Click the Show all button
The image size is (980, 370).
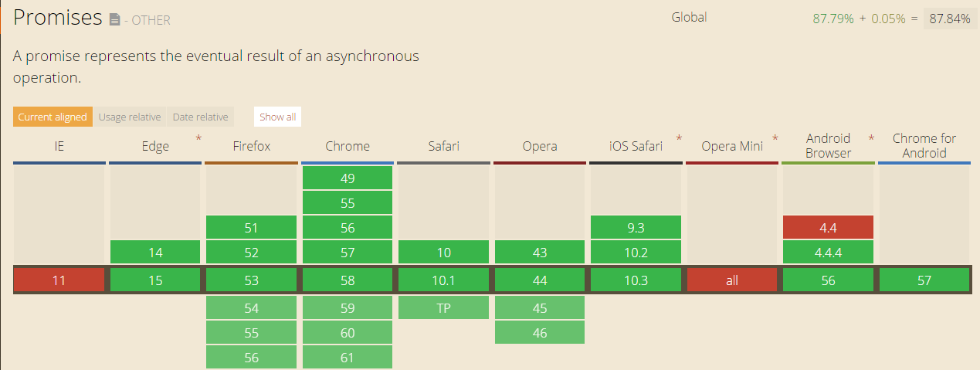(x=277, y=117)
